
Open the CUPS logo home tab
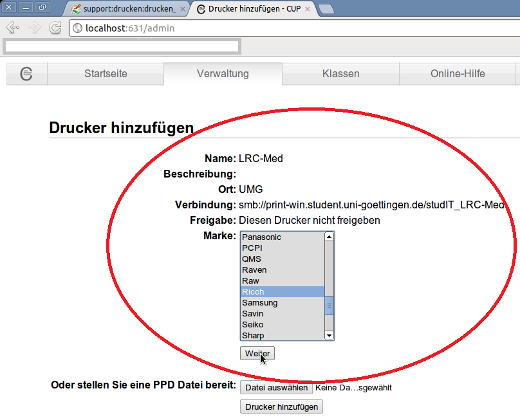click(x=26, y=73)
